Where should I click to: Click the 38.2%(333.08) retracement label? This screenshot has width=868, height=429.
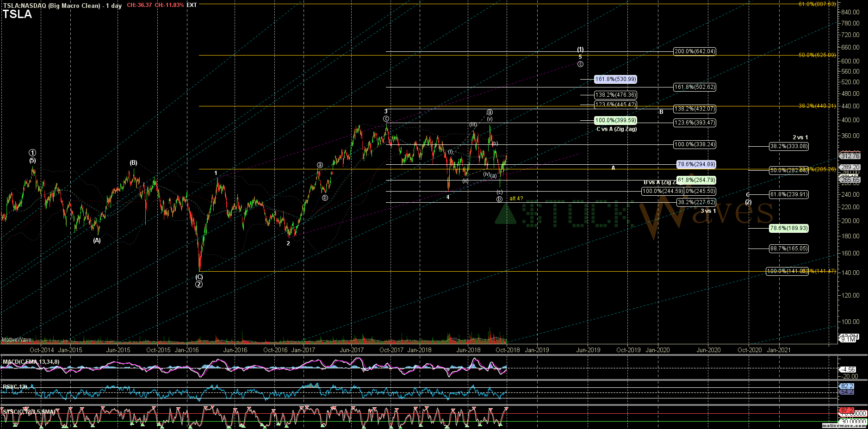click(x=789, y=146)
